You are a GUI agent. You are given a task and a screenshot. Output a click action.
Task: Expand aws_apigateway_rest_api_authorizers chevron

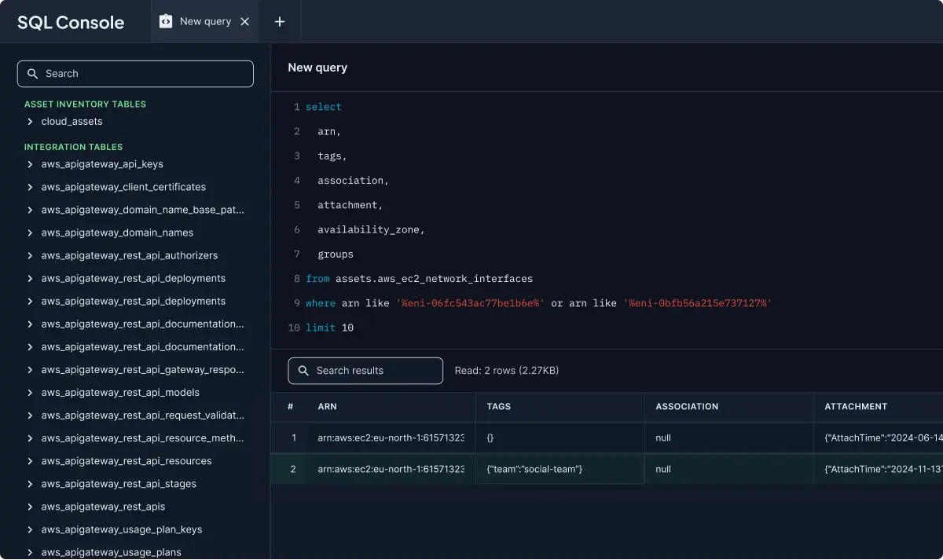point(30,255)
